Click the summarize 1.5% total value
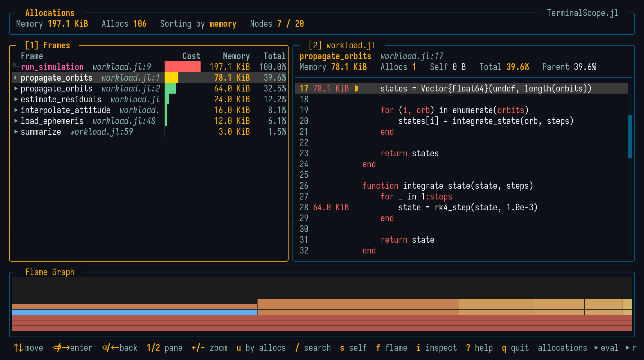644x360 pixels. coord(277,132)
